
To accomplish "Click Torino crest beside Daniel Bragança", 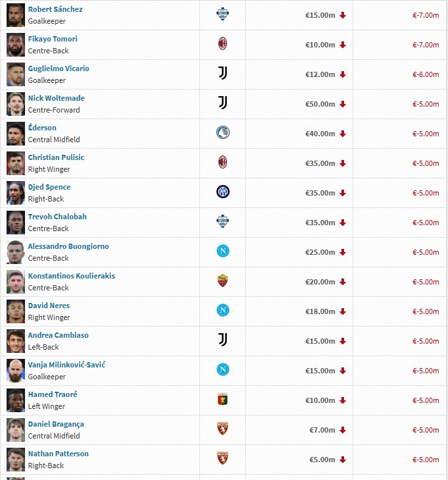I will coord(222,429).
